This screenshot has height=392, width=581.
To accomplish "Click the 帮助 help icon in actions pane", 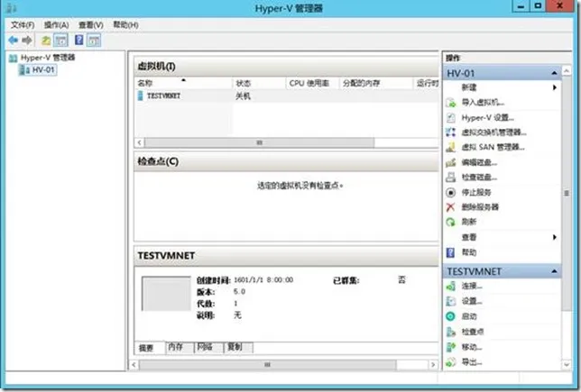I will (x=450, y=252).
